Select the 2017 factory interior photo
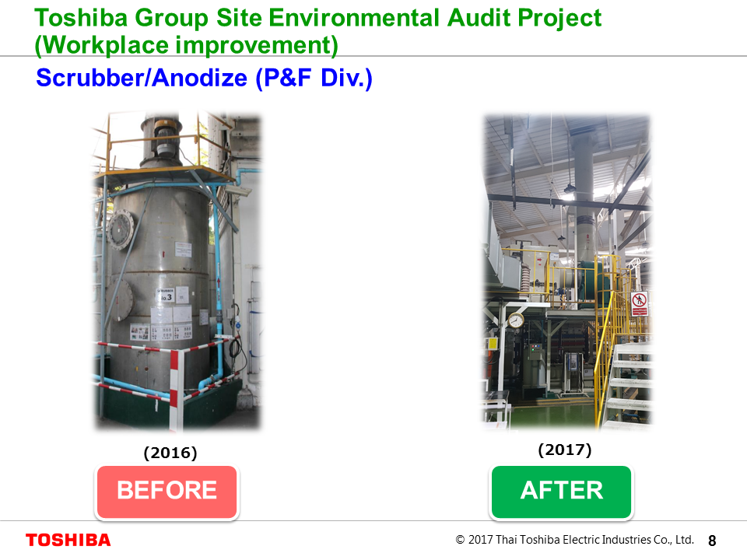The height and width of the screenshot is (560, 747). [x=566, y=271]
